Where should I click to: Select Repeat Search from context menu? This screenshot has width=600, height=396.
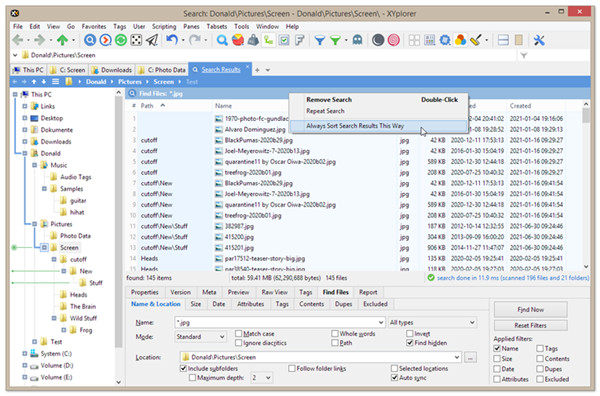click(x=325, y=111)
